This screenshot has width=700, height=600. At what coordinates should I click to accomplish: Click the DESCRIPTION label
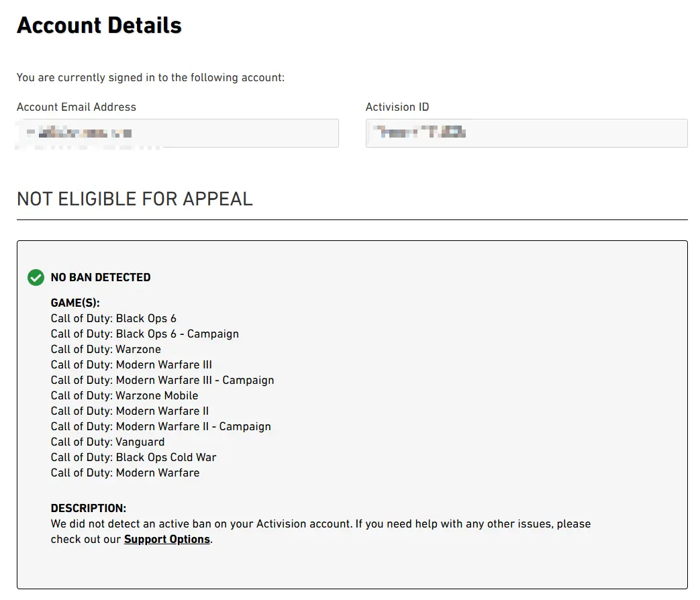point(89,508)
